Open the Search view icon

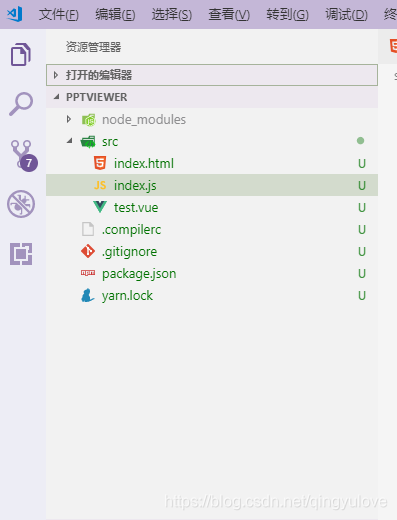[x=21, y=104]
